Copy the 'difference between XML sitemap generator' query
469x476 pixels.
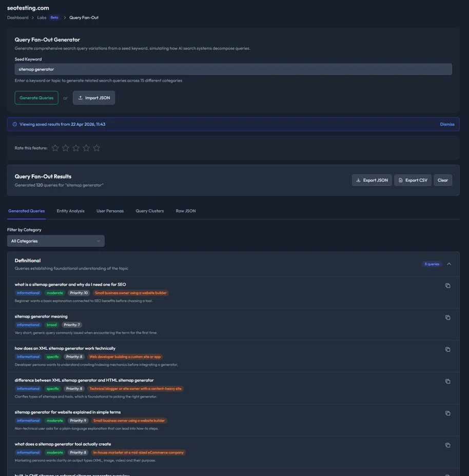tap(447, 381)
